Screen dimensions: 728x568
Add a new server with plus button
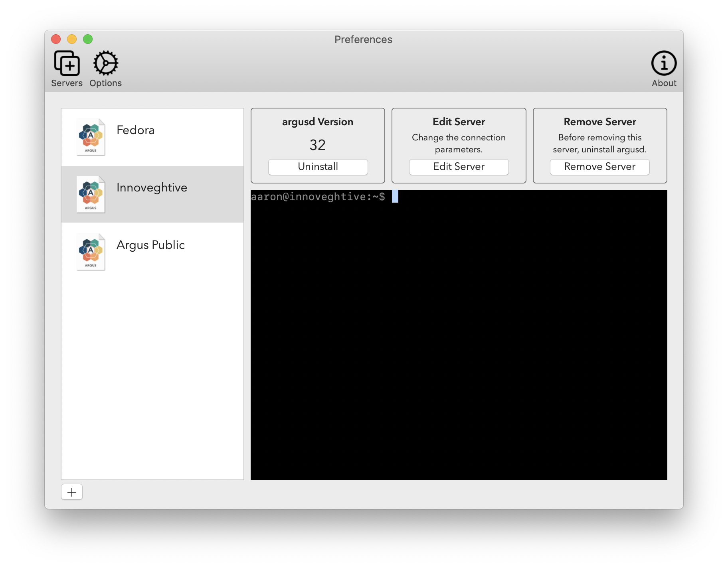coord(72,492)
